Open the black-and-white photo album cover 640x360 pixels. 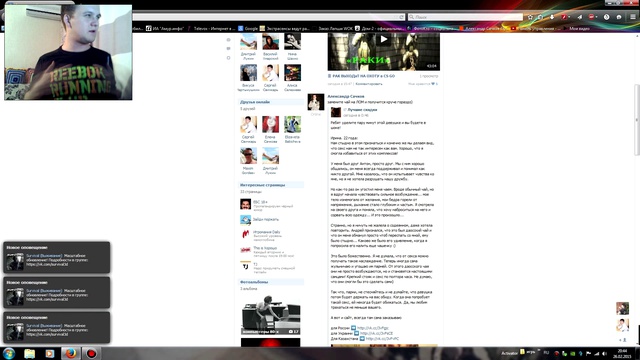coord(271,314)
